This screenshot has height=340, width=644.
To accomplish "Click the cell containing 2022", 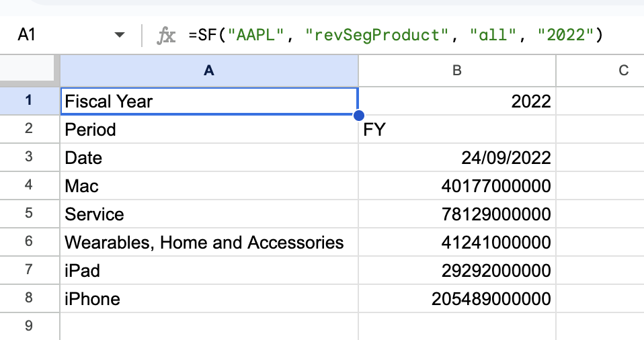I will click(x=457, y=101).
